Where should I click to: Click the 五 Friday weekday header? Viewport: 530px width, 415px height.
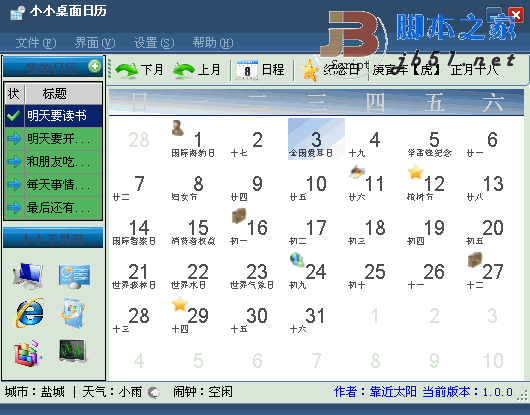pyautogui.click(x=434, y=103)
